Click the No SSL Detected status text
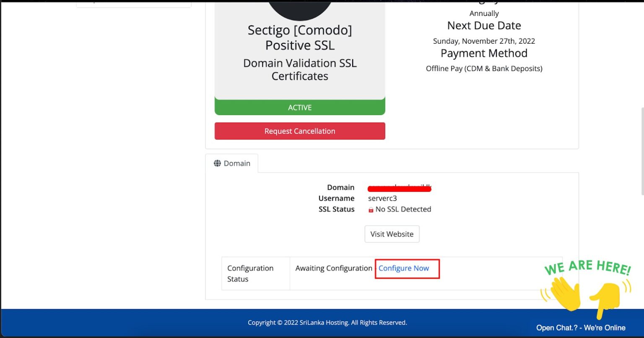 pyautogui.click(x=403, y=210)
